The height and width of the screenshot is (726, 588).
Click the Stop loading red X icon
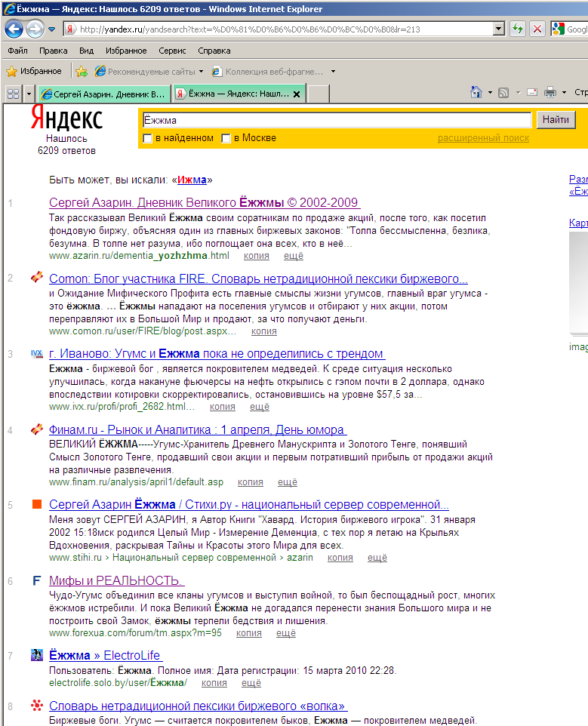click(537, 29)
